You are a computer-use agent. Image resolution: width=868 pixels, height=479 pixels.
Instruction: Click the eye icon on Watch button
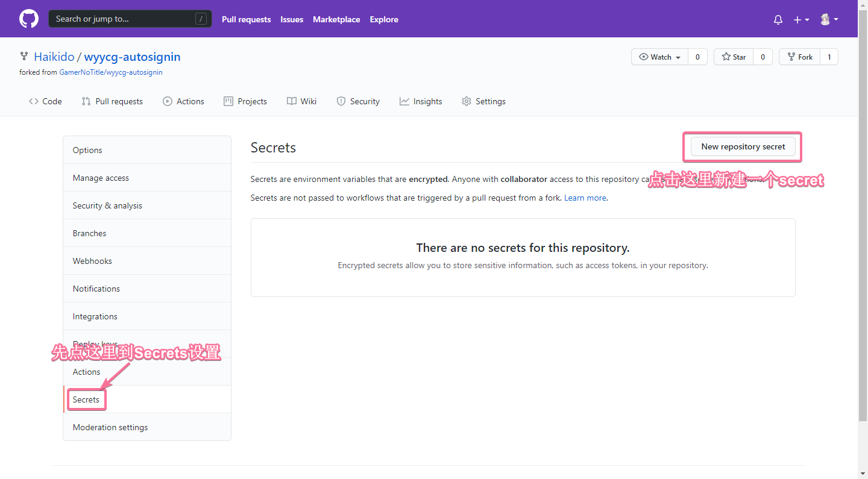click(644, 57)
